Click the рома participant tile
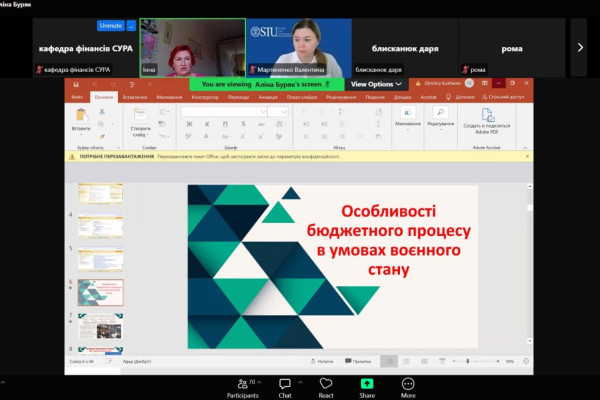600x400 pixels. (x=512, y=48)
